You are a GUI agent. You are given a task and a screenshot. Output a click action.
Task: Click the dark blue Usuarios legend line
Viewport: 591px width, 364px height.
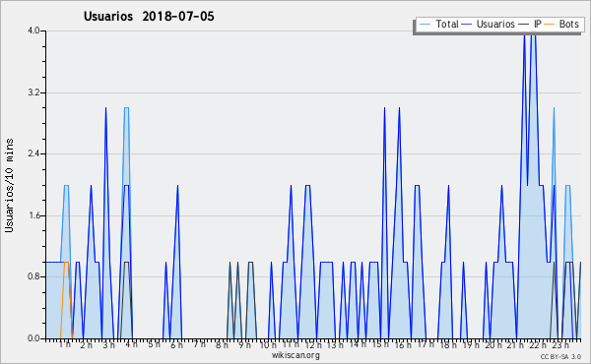coord(467,24)
